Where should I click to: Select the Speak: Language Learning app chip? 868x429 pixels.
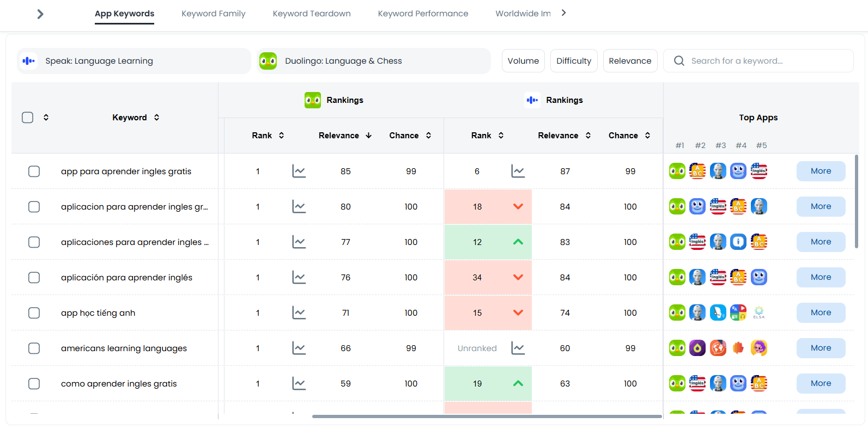(x=134, y=61)
